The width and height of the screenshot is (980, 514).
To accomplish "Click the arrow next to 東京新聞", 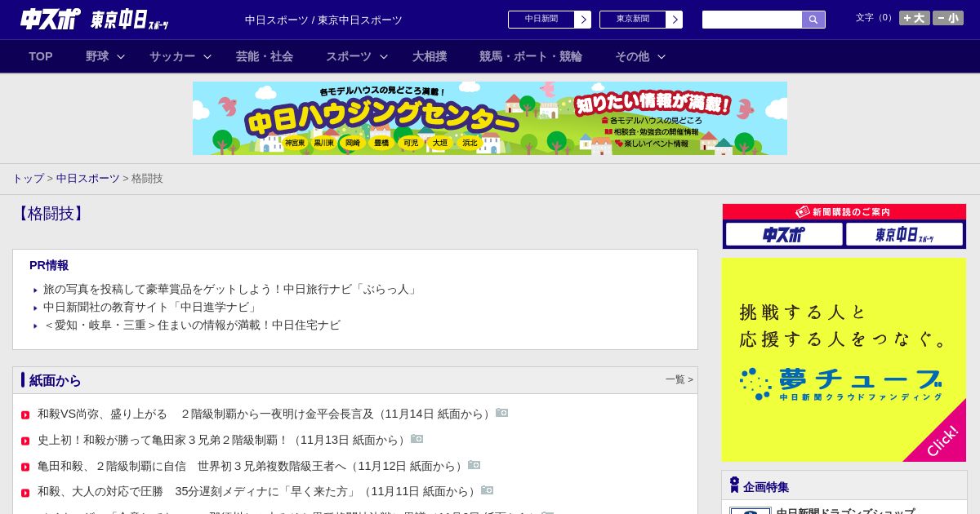I will [x=675, y=20].
